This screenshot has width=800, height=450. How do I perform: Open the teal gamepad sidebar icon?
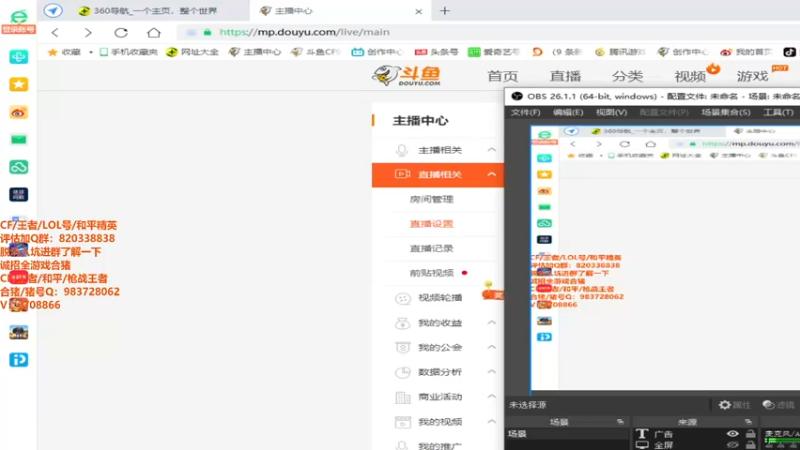point(18,57)
